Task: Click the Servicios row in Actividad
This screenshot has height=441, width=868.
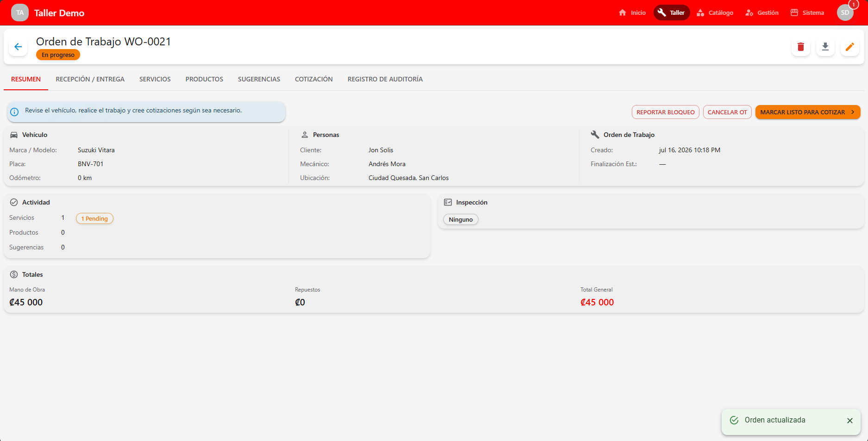Action: tap(217, 218)
